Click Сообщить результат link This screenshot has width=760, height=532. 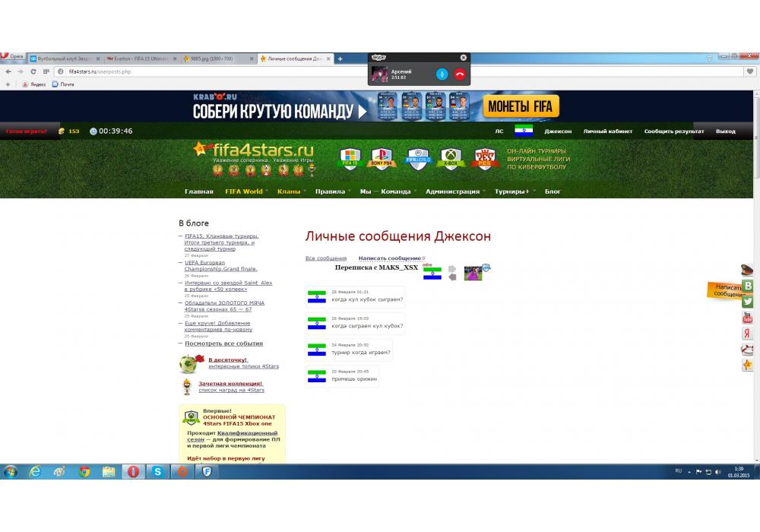point(673,131)
